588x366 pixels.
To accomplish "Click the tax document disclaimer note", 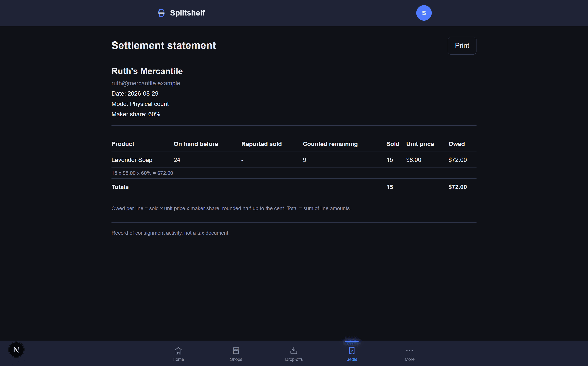I will (170, 233).
